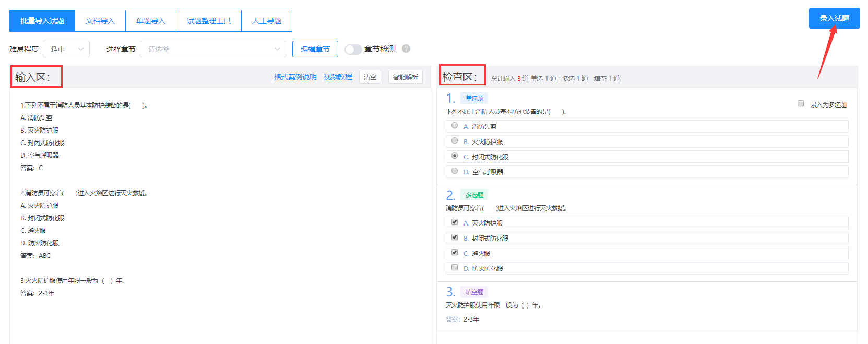Click input text line 答案：ABC
Viewport: 868px width, 344px height.
coord(35,256)
